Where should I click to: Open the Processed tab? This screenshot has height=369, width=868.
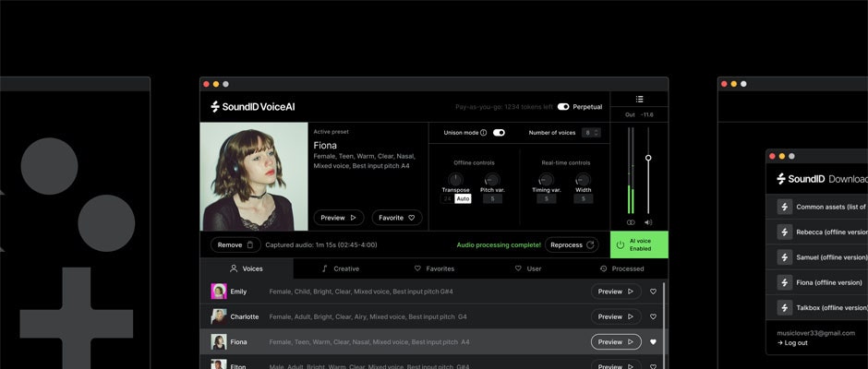coord(621,268)
